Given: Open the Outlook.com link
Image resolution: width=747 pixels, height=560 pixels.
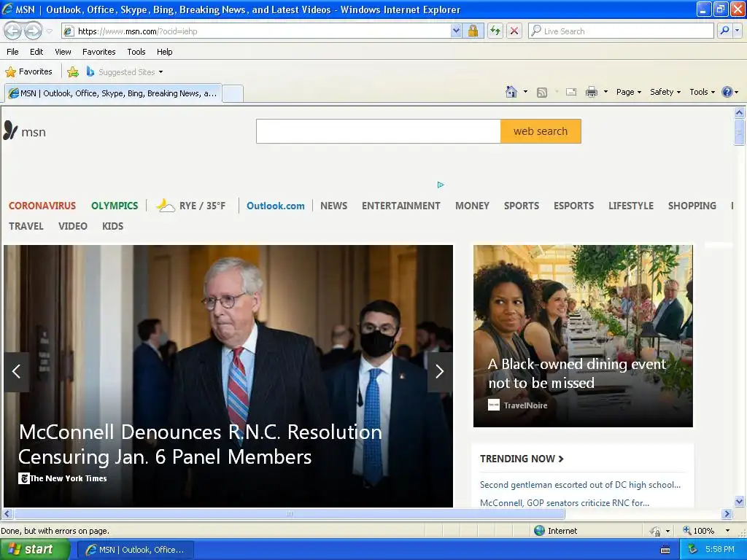Looking at the screenshot, I should pyautogui.click(x=275, y=206).
